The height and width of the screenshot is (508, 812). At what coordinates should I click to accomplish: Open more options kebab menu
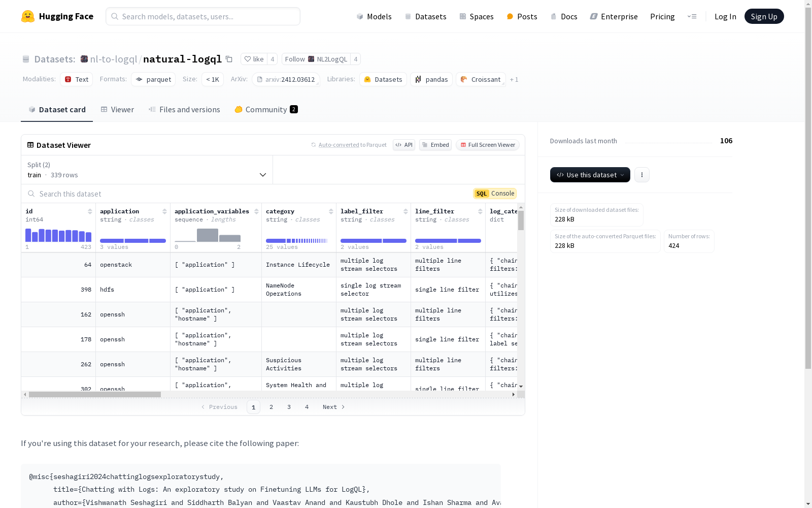coord(642,175)
